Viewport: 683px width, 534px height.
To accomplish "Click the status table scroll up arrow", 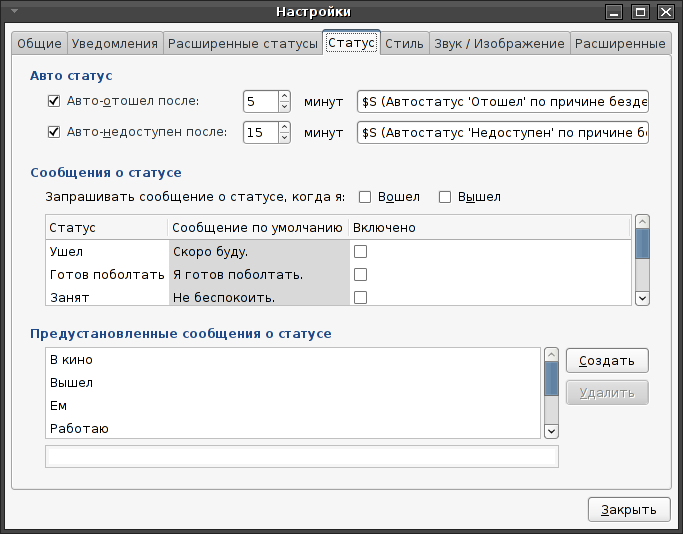I will [642, 222].
